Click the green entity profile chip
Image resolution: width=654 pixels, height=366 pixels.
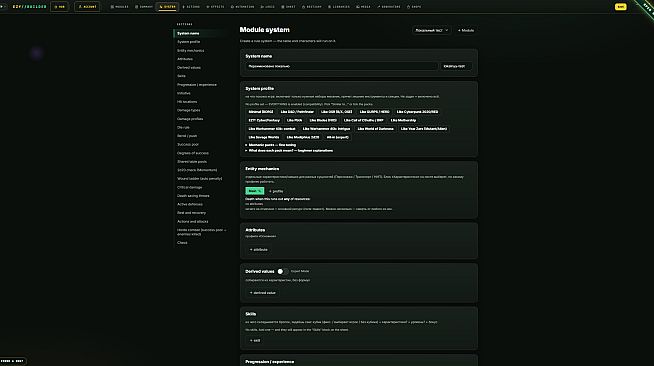[254, 191]
